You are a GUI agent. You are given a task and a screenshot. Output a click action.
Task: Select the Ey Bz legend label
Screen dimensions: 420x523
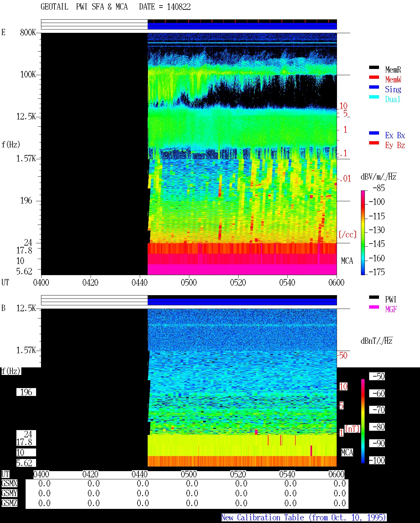[x=395, y=145]
